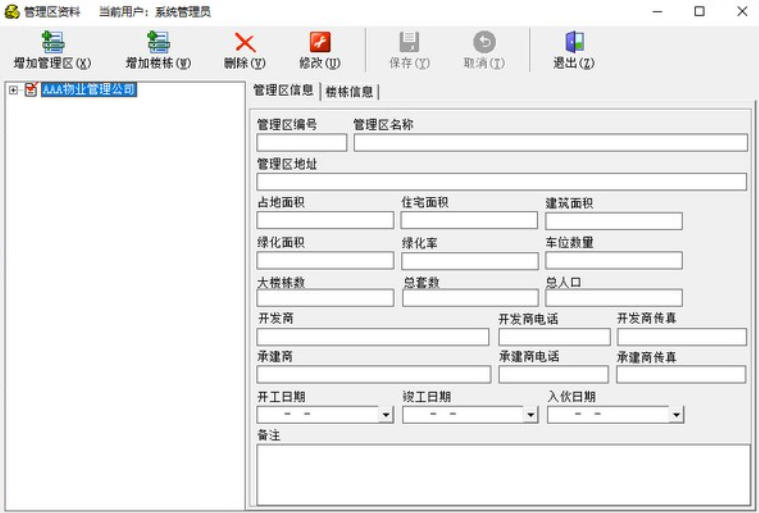Click the 开发商电话 input box

(x=554, y=337)
